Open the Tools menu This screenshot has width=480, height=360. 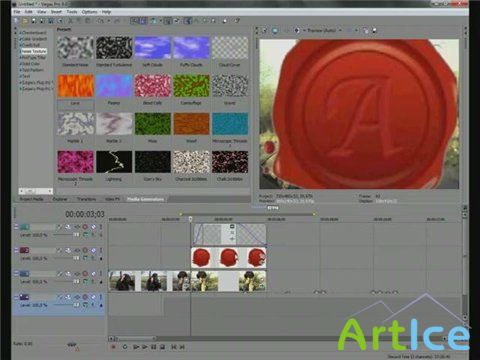[x=72, y=12]
